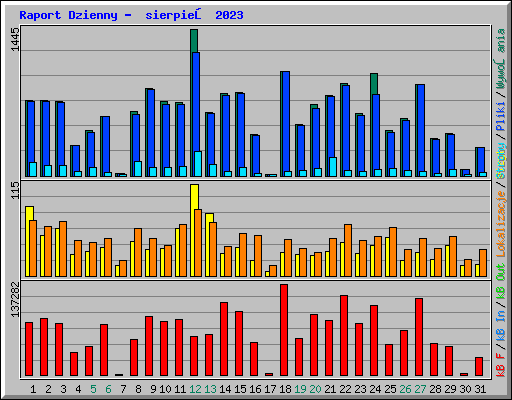Click the orange sites bar for day 25
Image resolution: width=512 pixels, height=400 pixels.
click(393, 252)
